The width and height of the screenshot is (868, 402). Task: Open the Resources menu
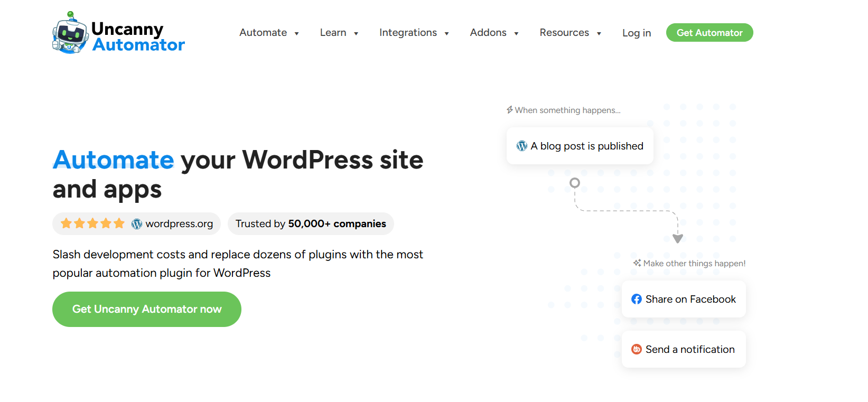coord(564,33)
